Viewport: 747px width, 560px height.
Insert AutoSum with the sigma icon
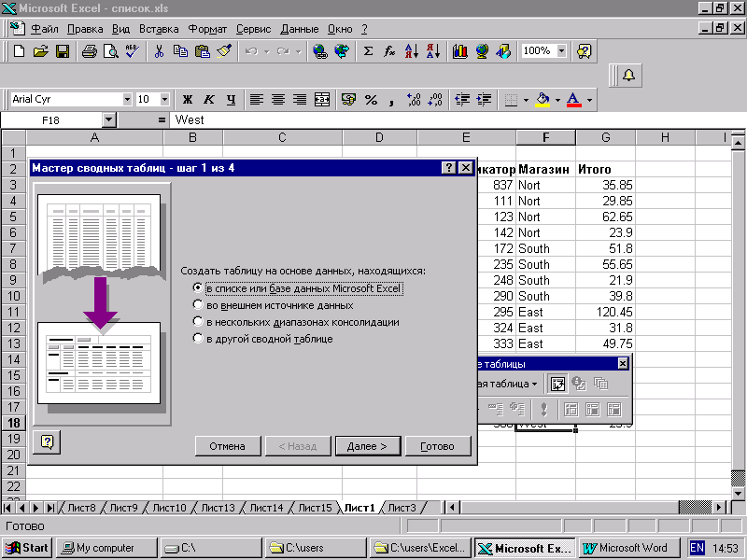point(368,51)
